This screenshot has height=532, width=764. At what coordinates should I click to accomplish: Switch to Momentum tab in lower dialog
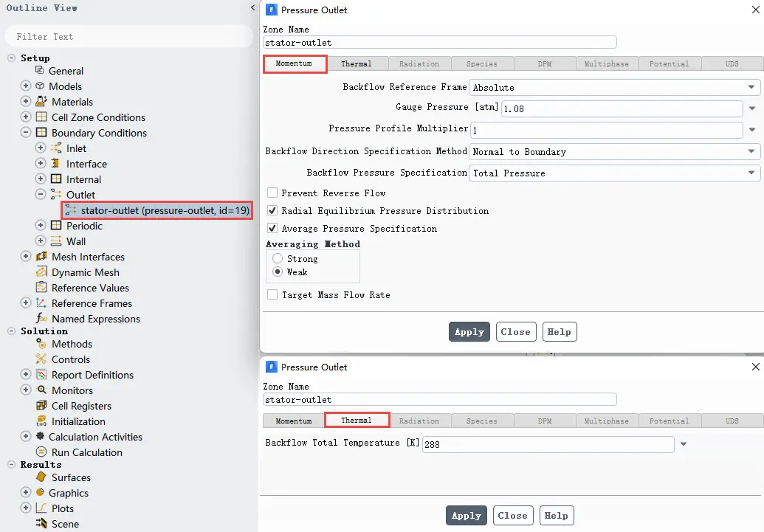click(x=293, y=421)
